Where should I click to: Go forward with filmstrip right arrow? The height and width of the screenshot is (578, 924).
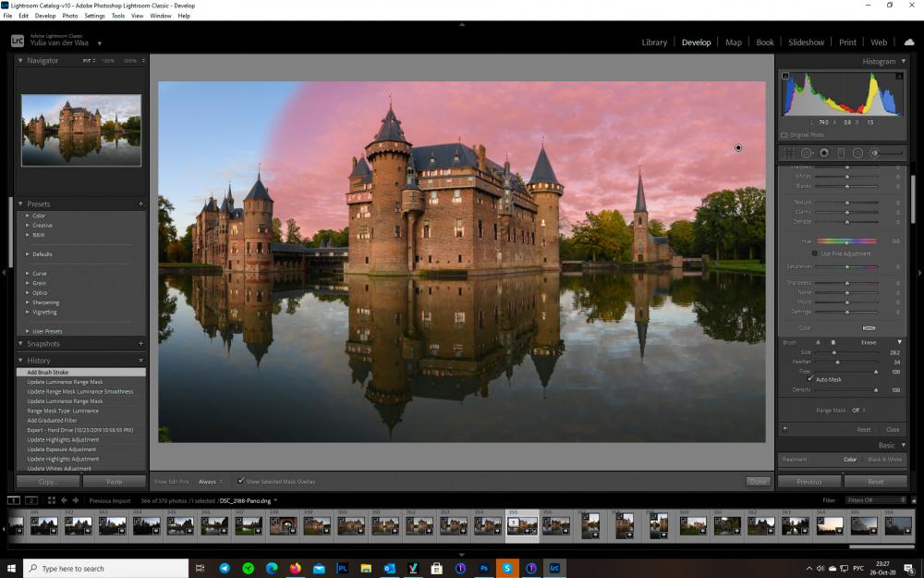click(76, 500)
